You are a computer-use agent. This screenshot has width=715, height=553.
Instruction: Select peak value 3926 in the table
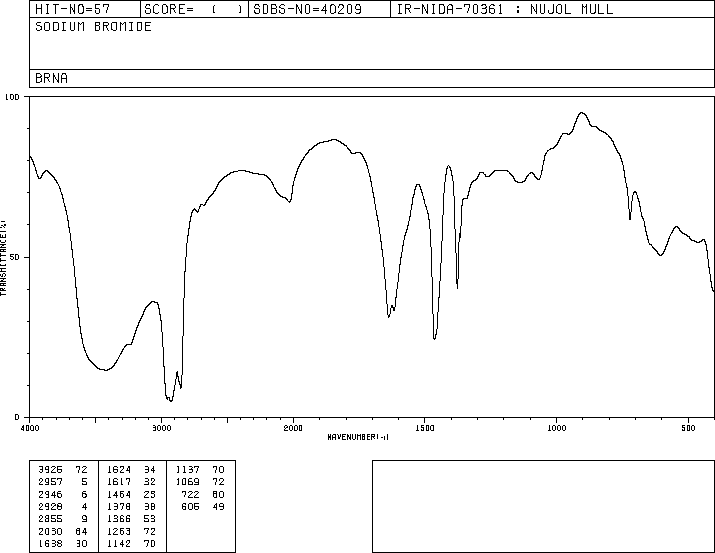51,470
